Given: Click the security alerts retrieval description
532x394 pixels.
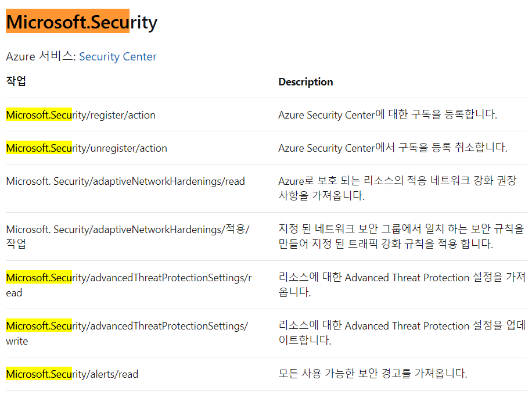Looking at the screenshot, I should 373,374.
